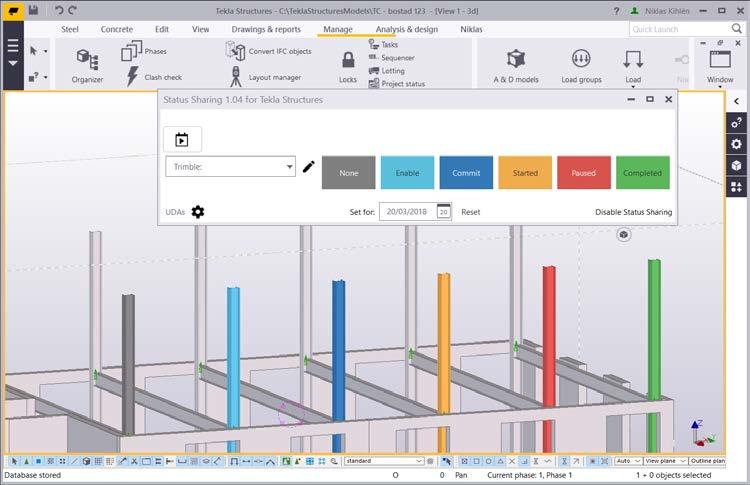The height and width of the screenshot is (485, 750).
Task: Open the Locks tool
Action: [x=348, y=67]
